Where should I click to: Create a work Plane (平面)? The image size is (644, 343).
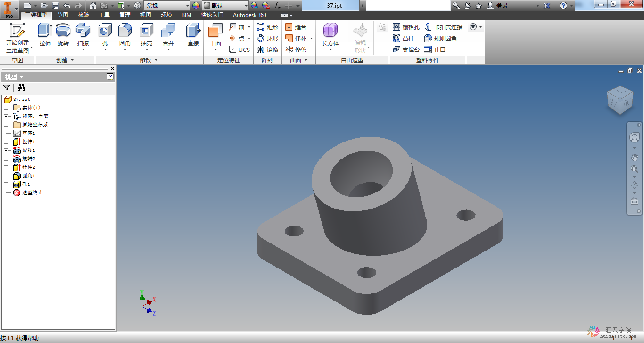coord(215,37)
